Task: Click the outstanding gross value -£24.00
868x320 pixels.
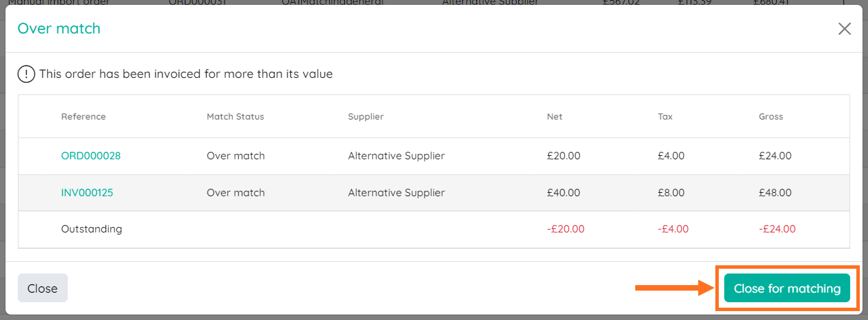Action: coord(778,229)
